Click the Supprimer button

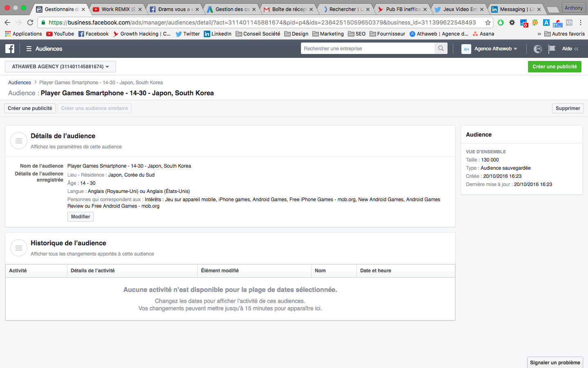[568, 108]
